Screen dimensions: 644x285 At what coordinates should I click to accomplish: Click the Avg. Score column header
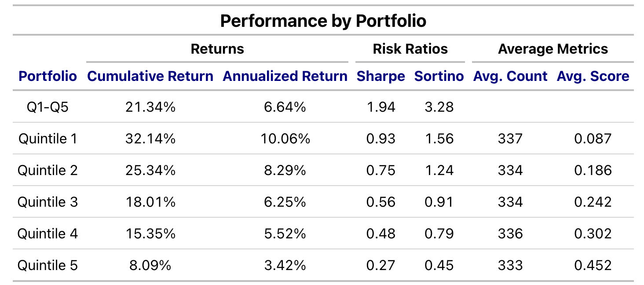click(593, 76)
